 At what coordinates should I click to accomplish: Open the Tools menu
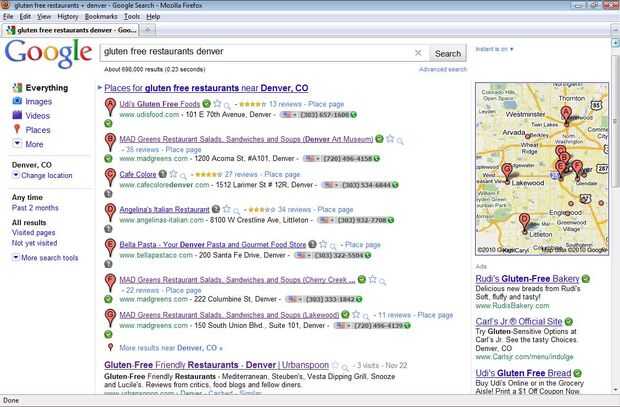[x=132, y=17]
